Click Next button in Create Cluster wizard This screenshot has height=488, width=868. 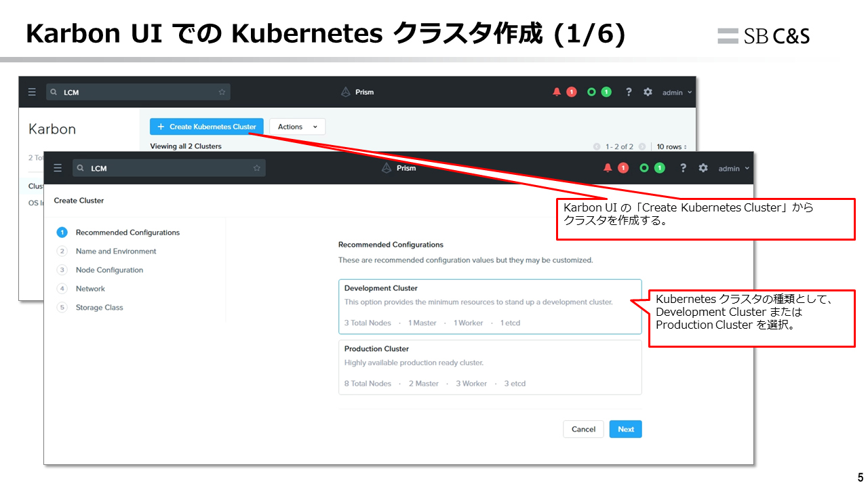tap(626, 429)
